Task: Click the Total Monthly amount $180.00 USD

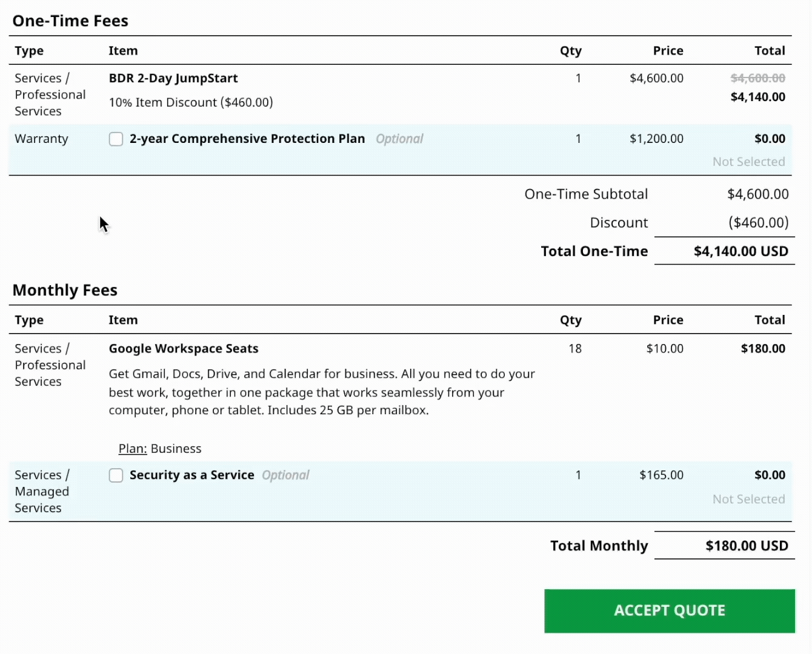Action: point(747,546)
